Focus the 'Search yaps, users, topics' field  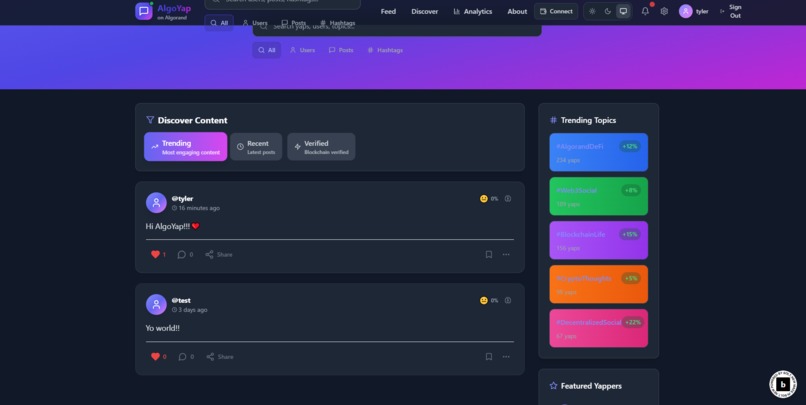click(x=397, y=29)
